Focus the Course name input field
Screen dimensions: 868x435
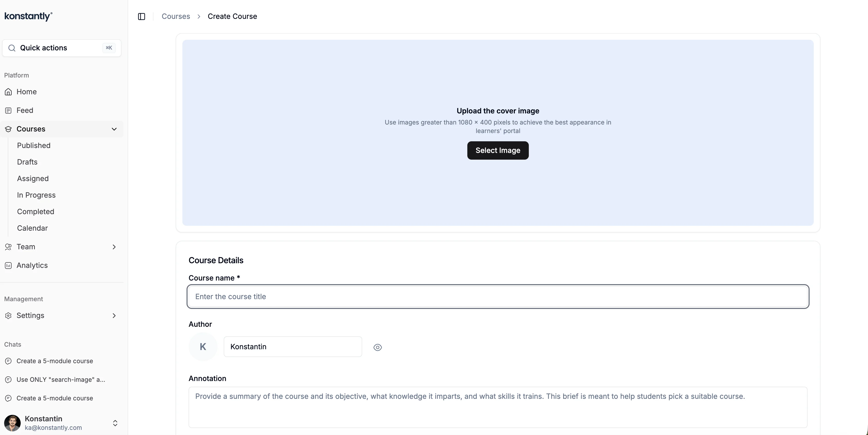click(498, 297)
